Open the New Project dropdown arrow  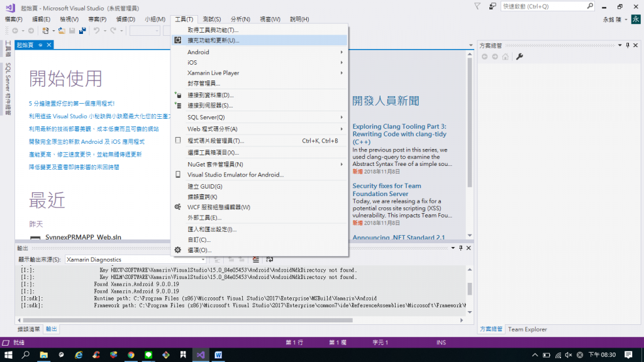click(x=53, y=31)
